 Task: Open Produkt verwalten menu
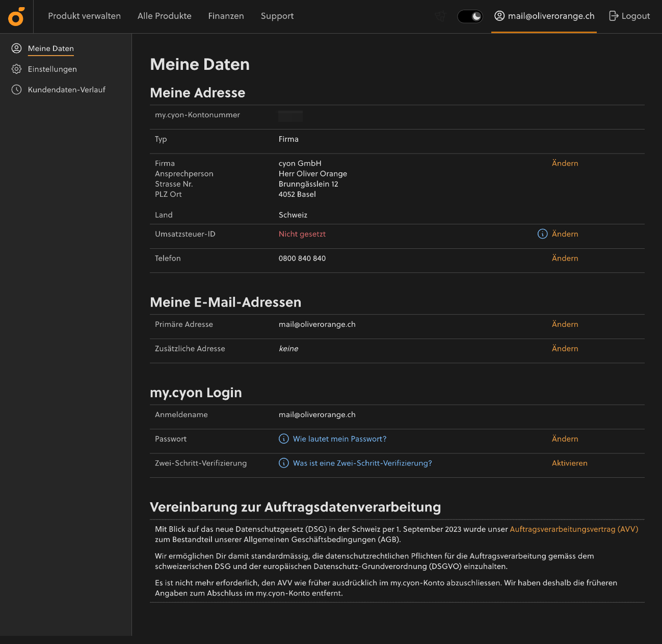point(85,16)
